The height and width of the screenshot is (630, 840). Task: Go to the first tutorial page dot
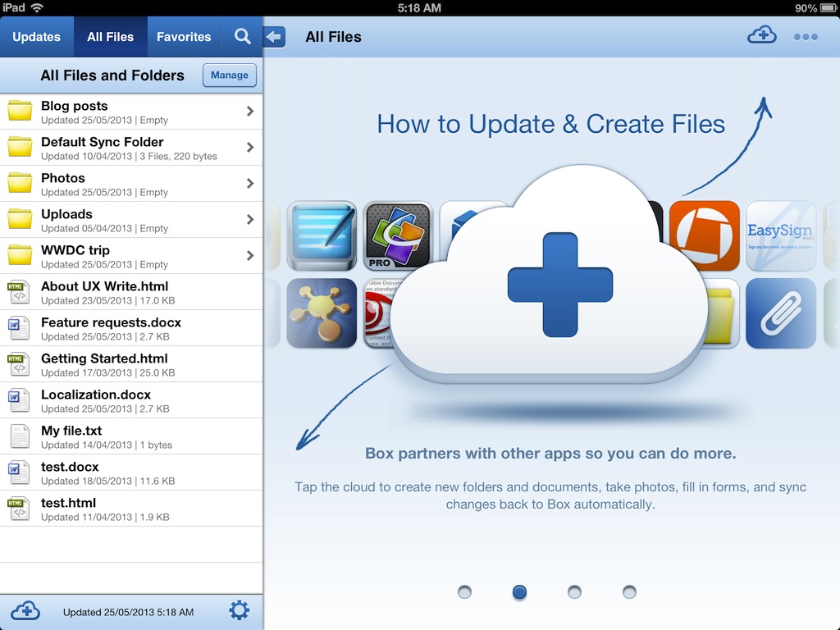(464, 591)
